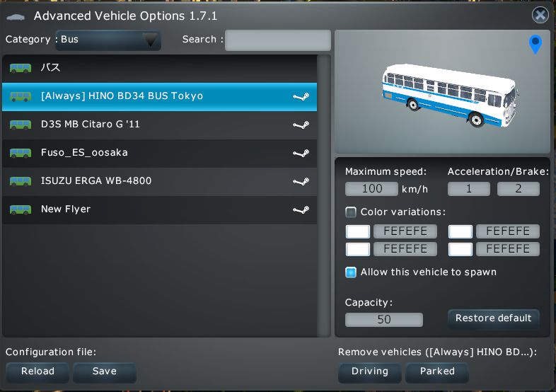Click the bottom-left white color swatch

[x=358, y=249]
